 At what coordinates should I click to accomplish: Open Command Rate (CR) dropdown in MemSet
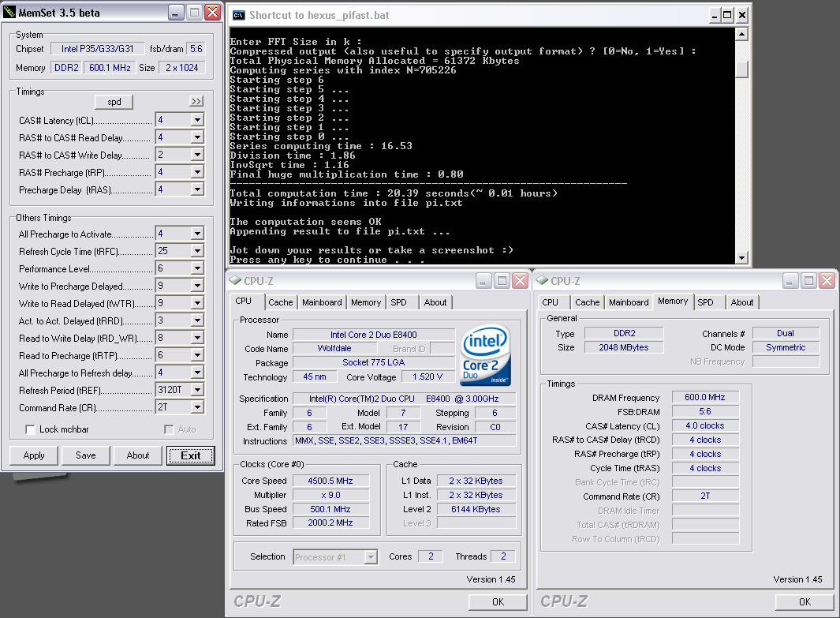point(197,407)
